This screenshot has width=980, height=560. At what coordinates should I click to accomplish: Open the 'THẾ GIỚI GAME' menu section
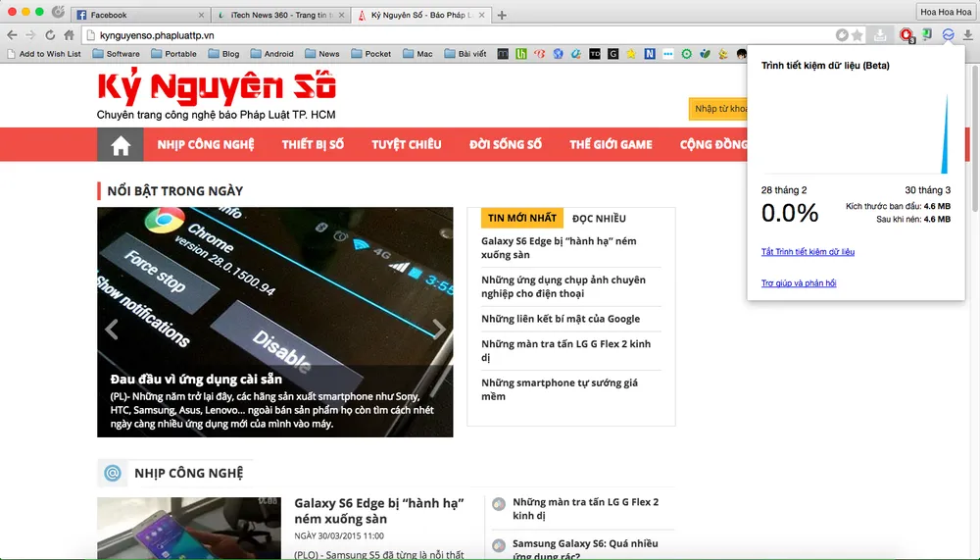(611, 145)
